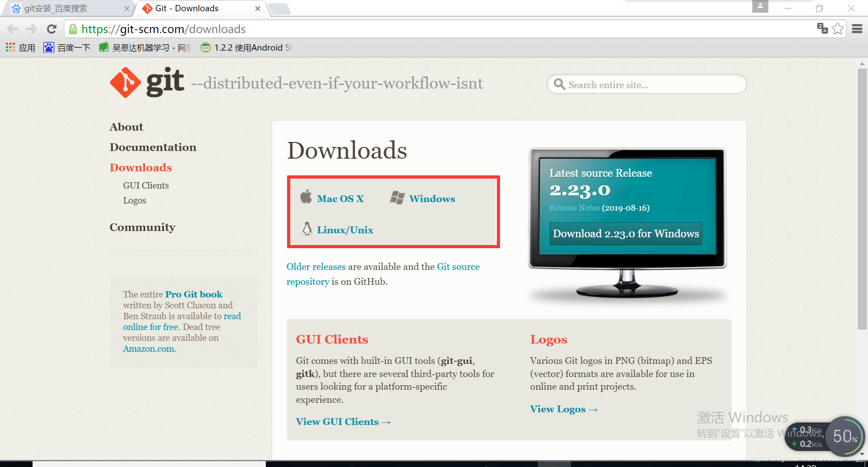Go to Downloads in the sidebar
This screenshot has height=467, width=868.
[141, 168]
